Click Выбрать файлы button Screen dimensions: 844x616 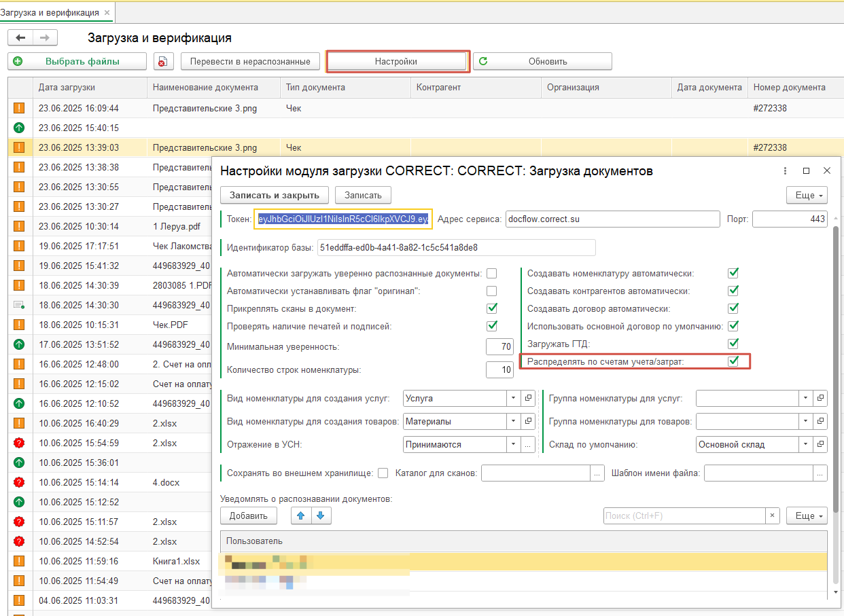(x=77, y=61)
